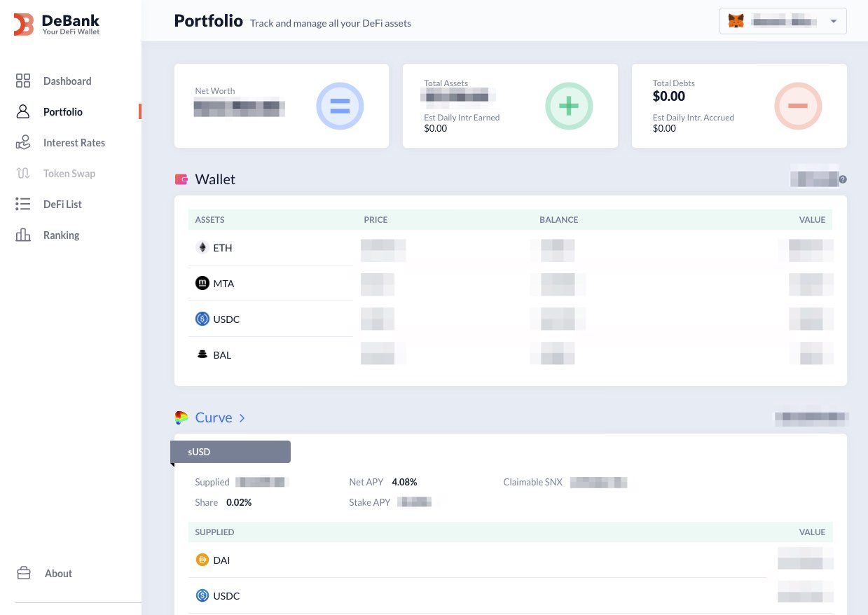This screenshot has height=615, width=868.
Task: Open the DeFi List icon
Action: coord(23,204)
